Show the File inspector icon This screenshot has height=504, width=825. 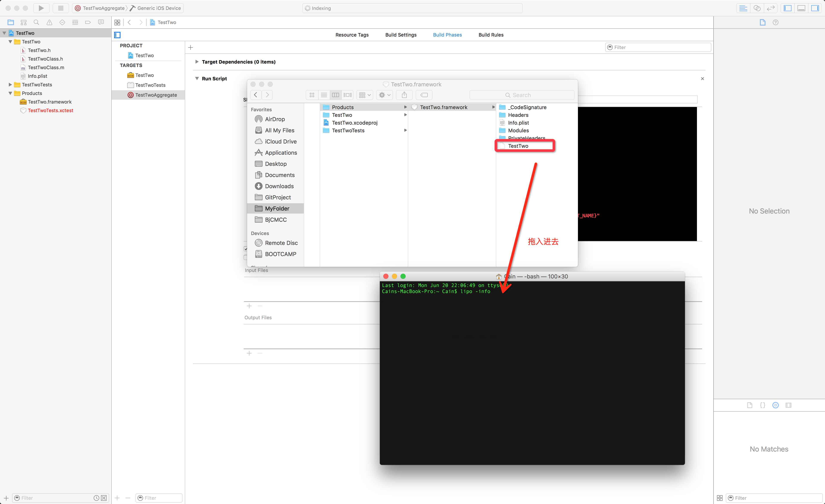click(763, 22)
